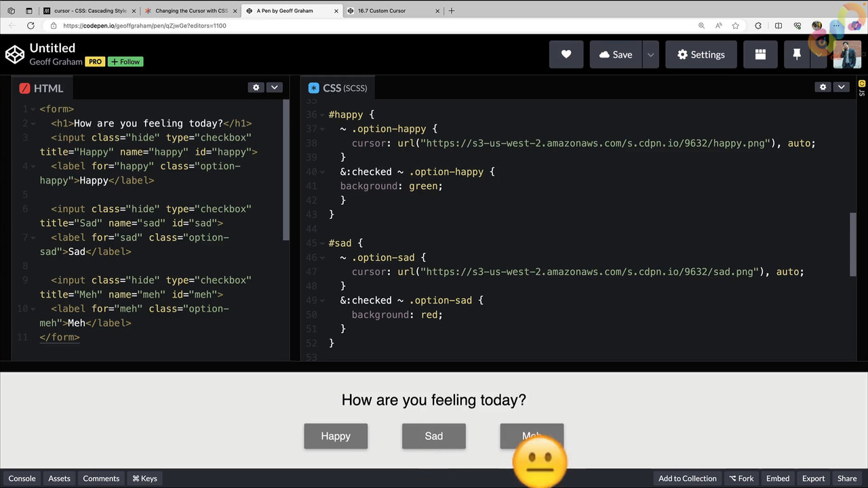This screenshot has width=868, height=488.
Task: Fold the .option-sad block at line 46
Action: click(x=321, y=258)
